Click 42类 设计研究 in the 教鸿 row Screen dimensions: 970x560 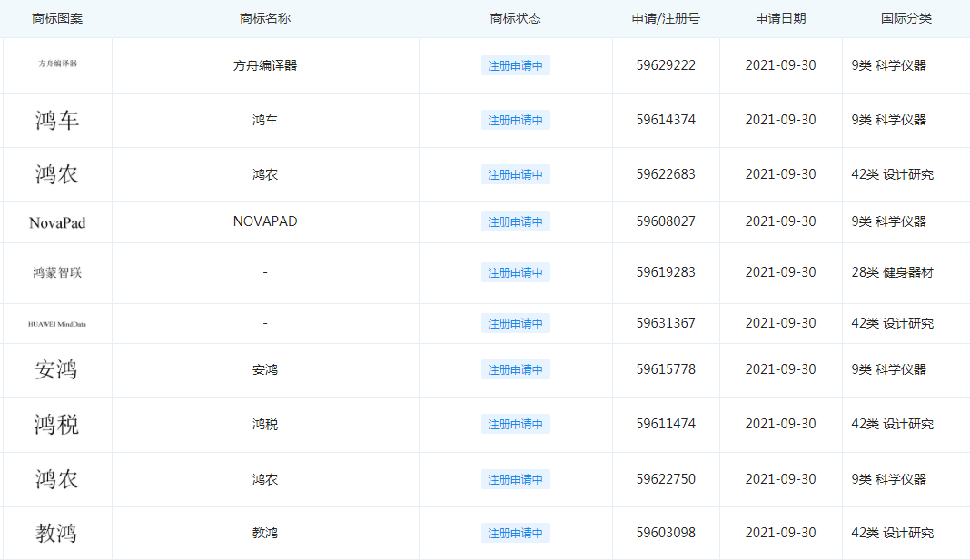[892, 533]
